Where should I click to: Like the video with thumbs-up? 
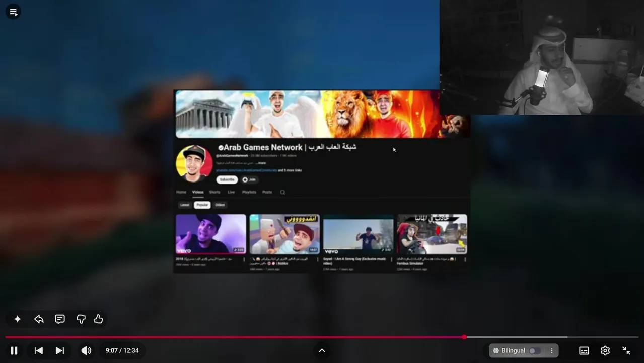pyautogui.click(x=99, y=319)
